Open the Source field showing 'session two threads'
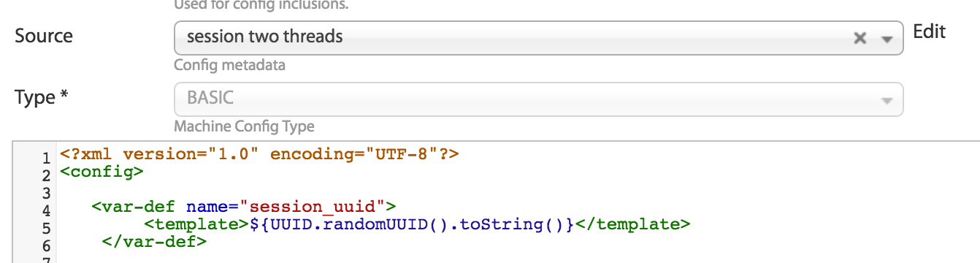Screen dimensions: 980x263 (x=539, y=37)
